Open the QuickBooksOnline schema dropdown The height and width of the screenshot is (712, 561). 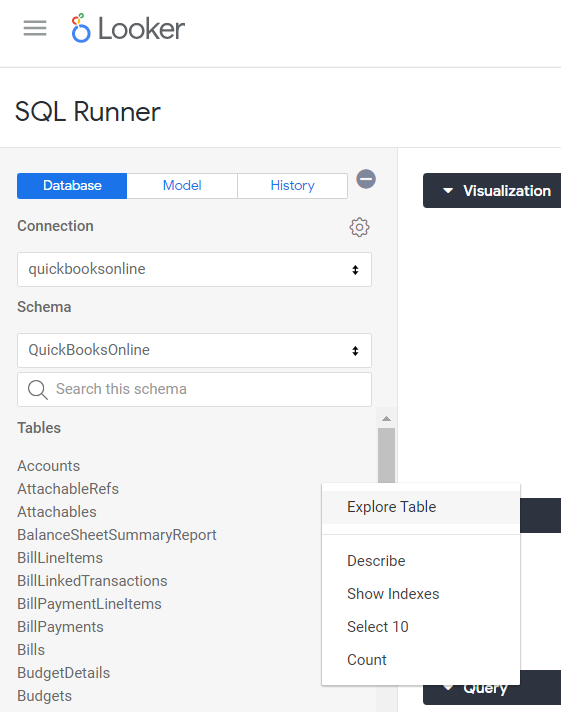pyautogui.click(x=194, y=350)
